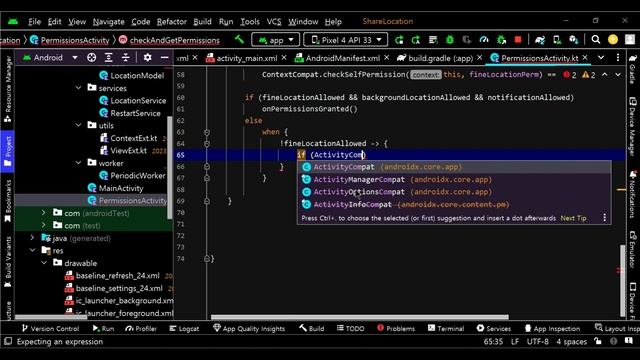Open Gradle side tool window

point(633,69)
